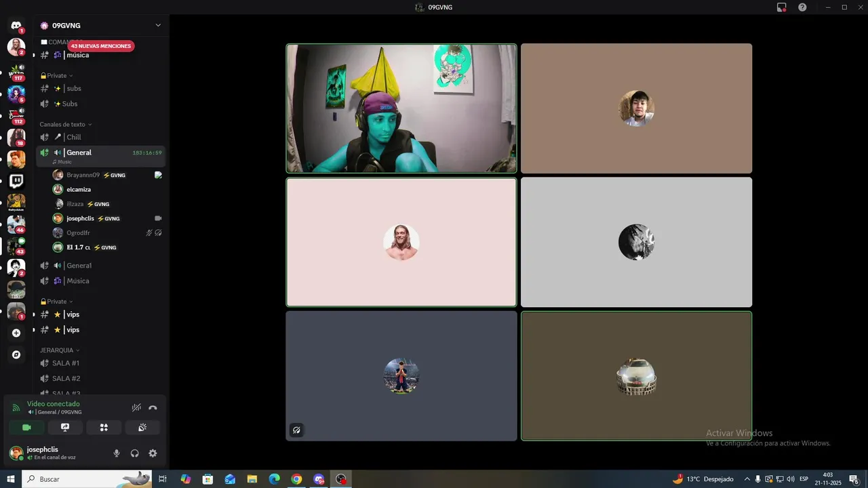Open Discord help icon in title bar
This screenshot has height=488, width=868.
pyautogui.click(x=802, y=7)
